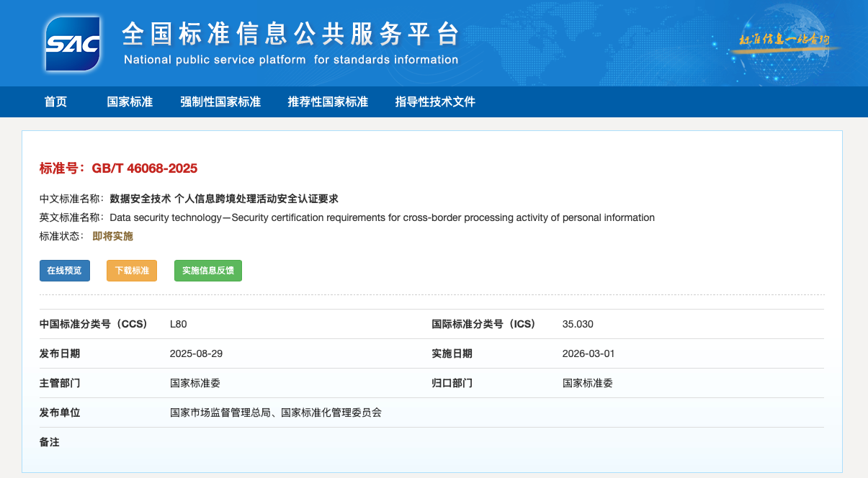This screenshot has height=478, width=868.
Task: Open 实施信息反馈 feedback button
Action: pyautogui.click(x=208, y=271)
